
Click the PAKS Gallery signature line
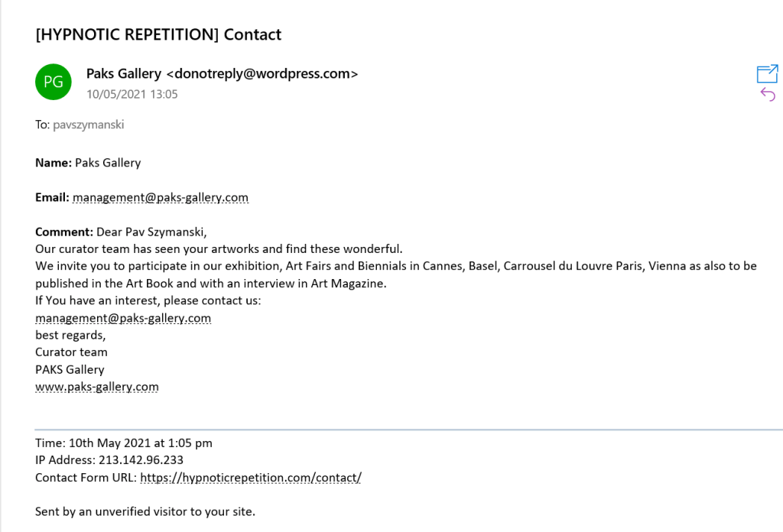pyautogui.click(x=70, y=369)
